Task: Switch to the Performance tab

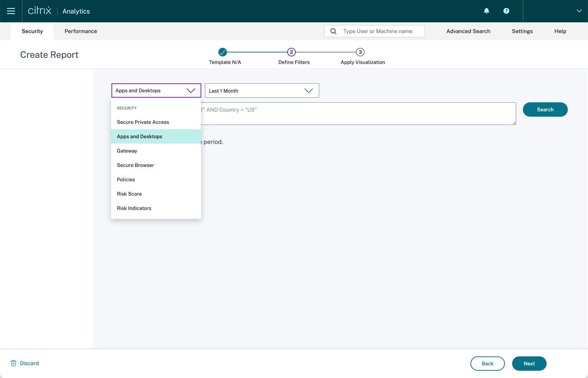Action: [81, 31]
